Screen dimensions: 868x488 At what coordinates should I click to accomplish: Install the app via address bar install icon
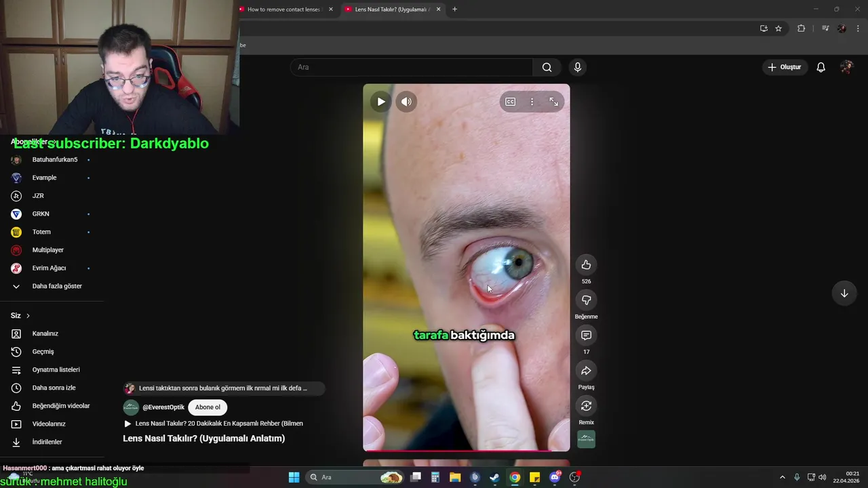pyautogui.click(x=764, y=28)
